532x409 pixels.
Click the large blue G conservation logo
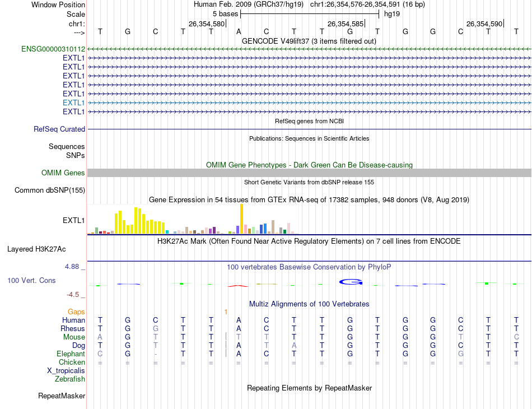click(351, 282)
